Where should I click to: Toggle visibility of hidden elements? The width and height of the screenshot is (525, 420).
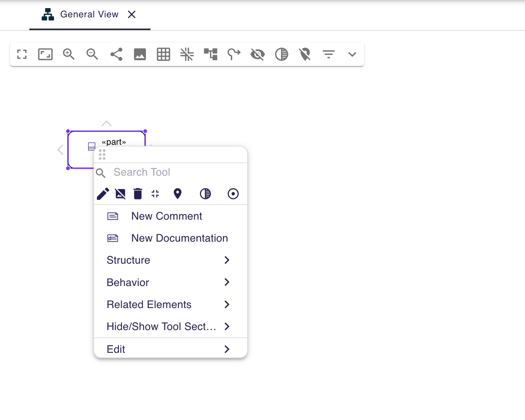pyautogui.click(x=257, y=54)
